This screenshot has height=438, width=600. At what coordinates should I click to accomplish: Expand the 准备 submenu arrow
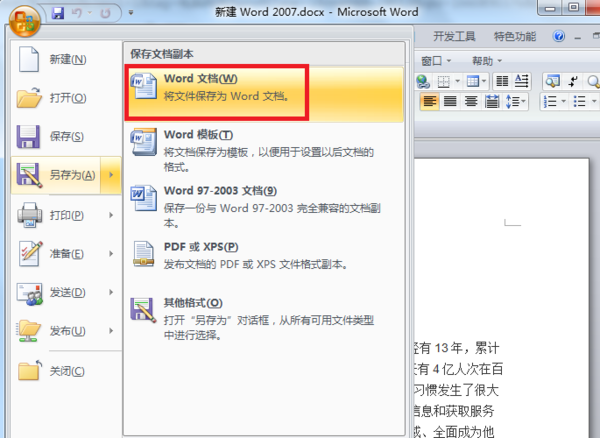111,254
